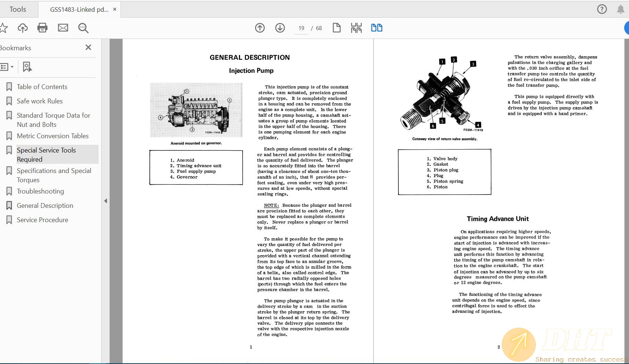Click the Timing Advance Unit heading

(x=498, y=219)
